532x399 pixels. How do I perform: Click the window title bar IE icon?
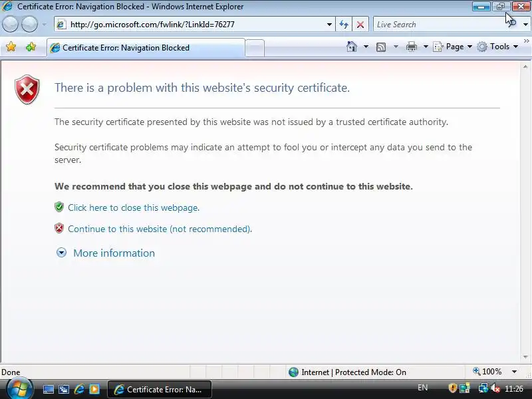[x=7, y=7]
